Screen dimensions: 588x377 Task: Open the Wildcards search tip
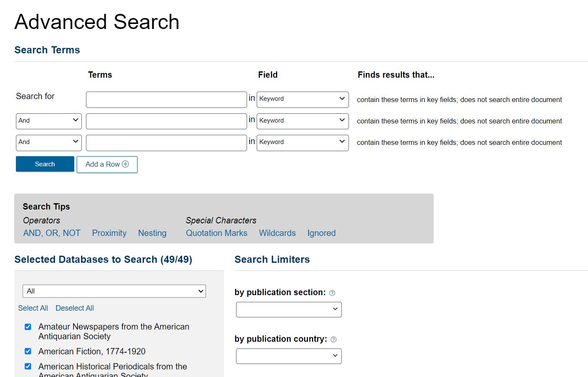277,233
